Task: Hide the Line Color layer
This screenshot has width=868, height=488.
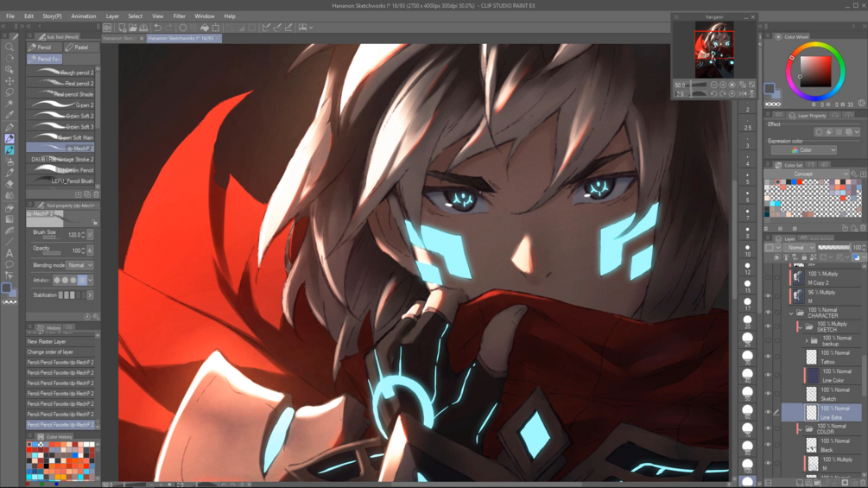Action: click(x=768, y=375)
